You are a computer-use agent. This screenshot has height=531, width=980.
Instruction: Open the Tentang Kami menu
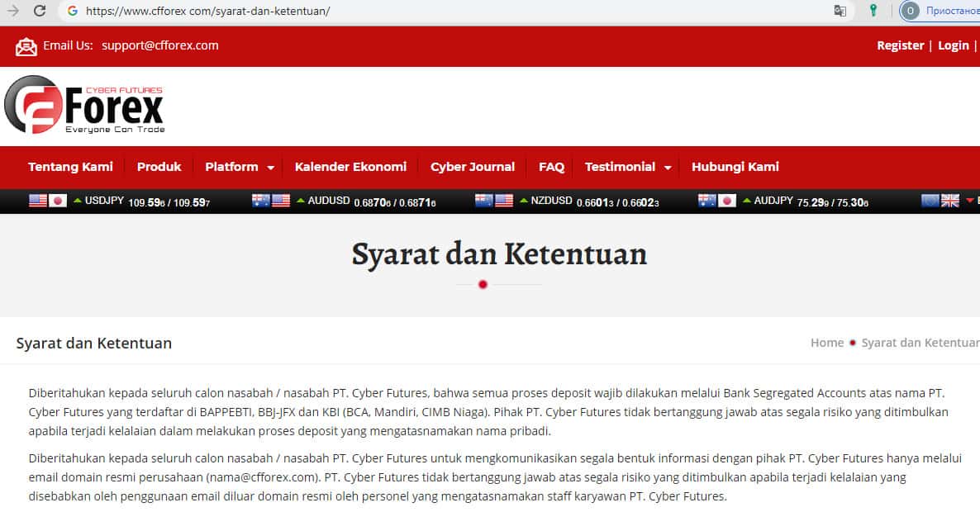(x=70, y=167)
